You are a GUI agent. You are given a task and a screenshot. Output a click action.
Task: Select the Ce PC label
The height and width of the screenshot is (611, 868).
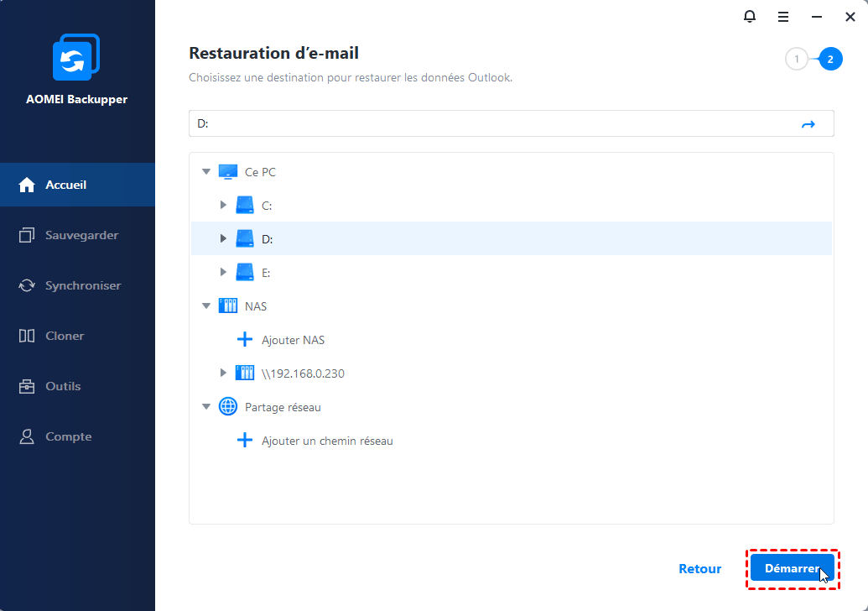[x=260, y=172]
